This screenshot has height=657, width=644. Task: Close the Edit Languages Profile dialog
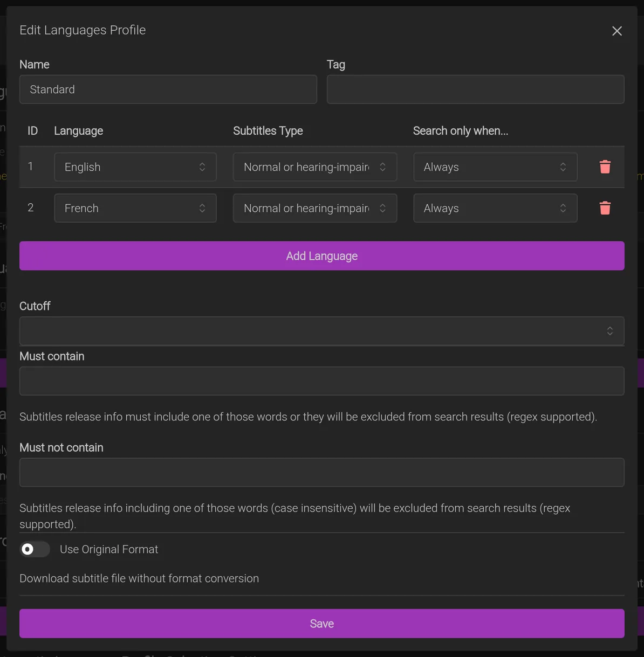(617, 31)
